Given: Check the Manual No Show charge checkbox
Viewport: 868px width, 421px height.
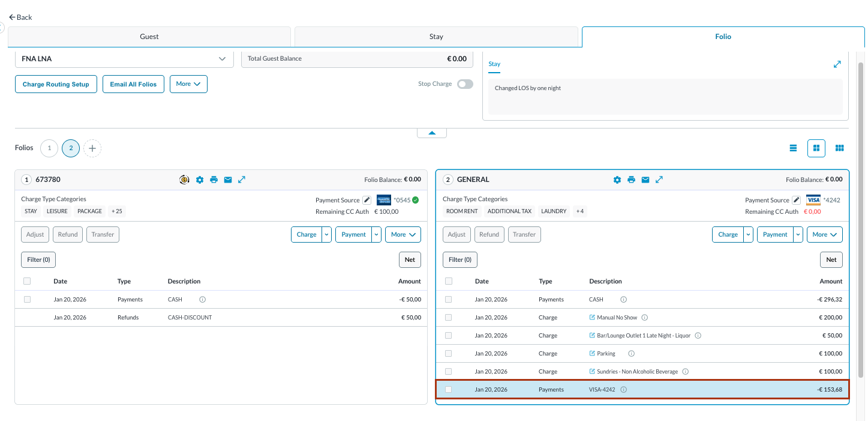Looking at the screenshot, I should pos(449,318).
